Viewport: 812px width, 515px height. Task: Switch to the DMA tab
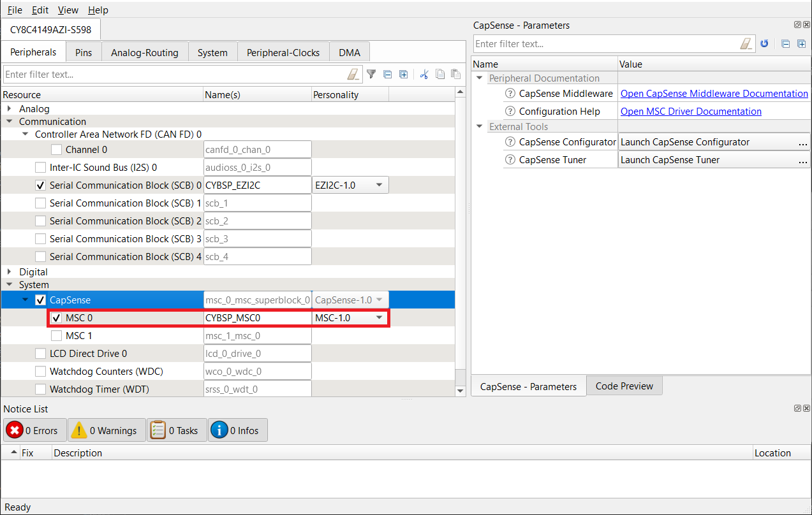(x=350, y=52)
